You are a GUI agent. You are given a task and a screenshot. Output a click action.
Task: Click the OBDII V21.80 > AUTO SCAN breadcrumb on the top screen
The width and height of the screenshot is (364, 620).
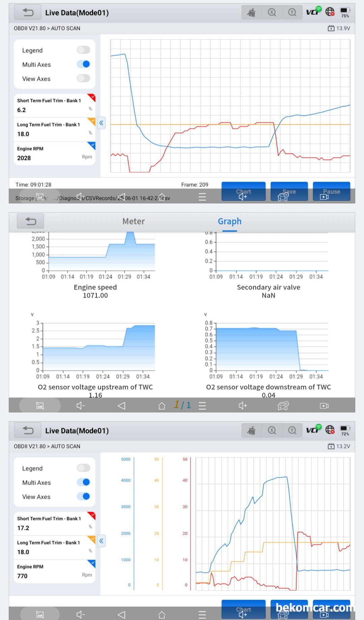(47, 28)
